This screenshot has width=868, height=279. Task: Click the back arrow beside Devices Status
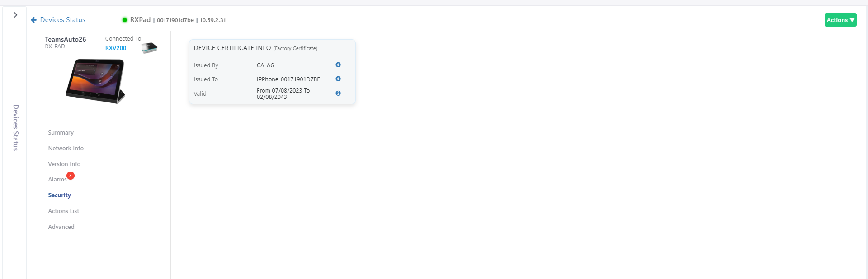point(33,20)
